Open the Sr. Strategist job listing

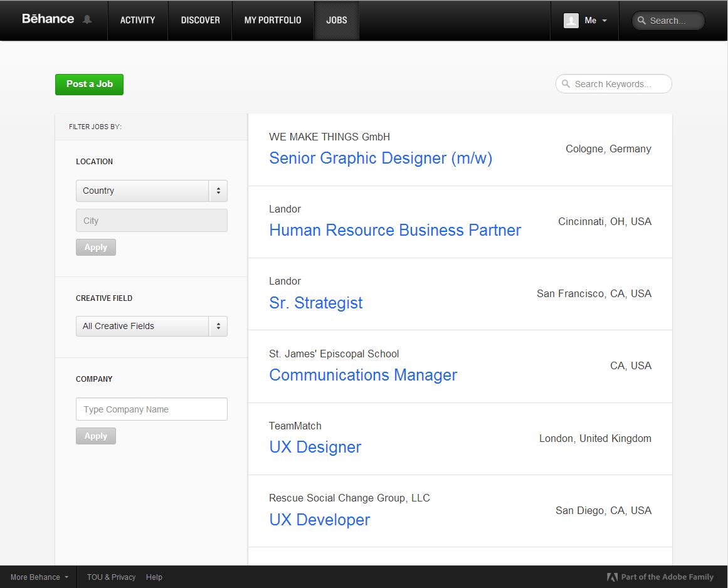[315, 303]
